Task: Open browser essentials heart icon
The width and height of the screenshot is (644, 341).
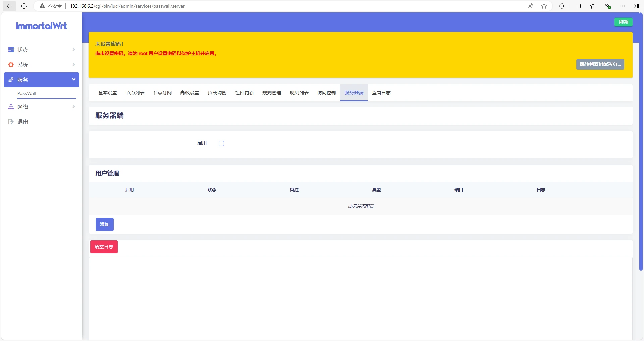Action: pos(608,6)
